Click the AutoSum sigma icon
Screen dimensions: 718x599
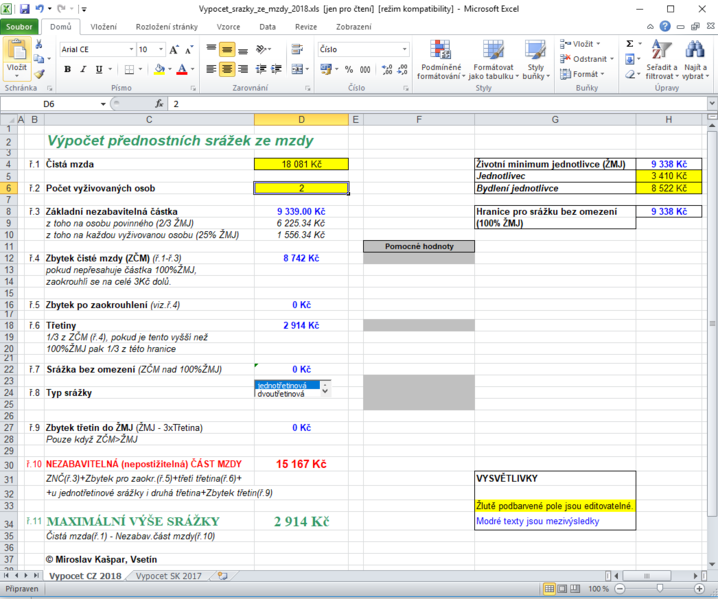[x=630, y=44]
